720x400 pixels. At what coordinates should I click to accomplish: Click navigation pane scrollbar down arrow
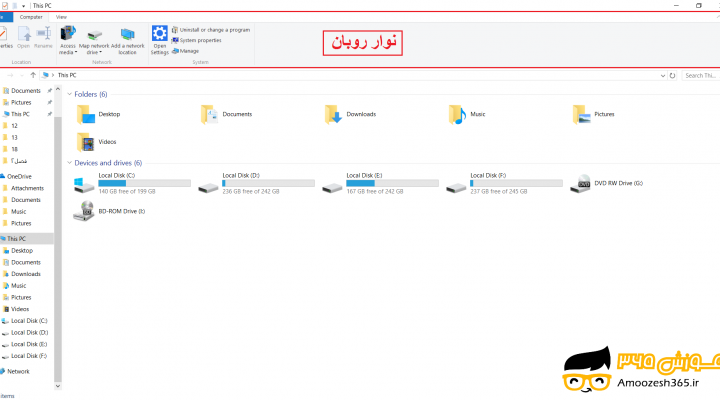(58, 386)
